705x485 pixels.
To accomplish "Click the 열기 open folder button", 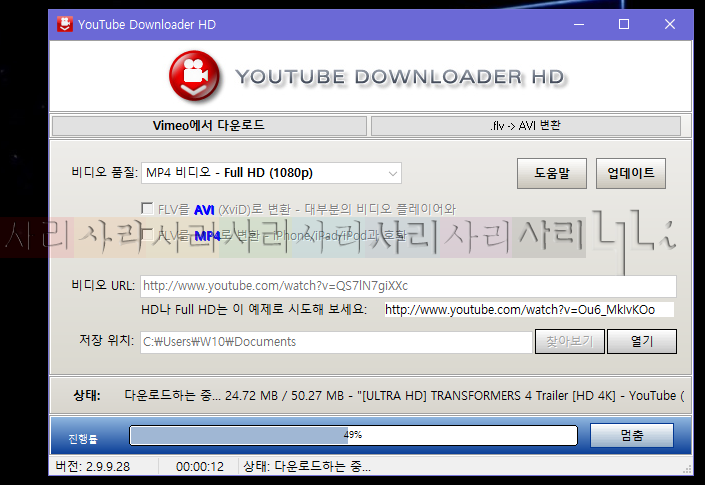I will (642, 342).
